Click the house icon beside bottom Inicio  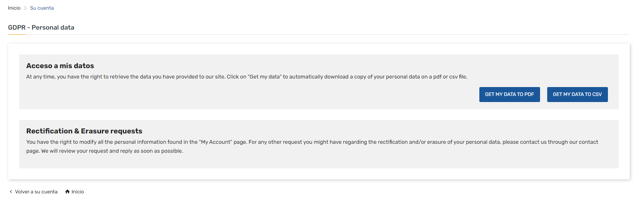[68, 192]
